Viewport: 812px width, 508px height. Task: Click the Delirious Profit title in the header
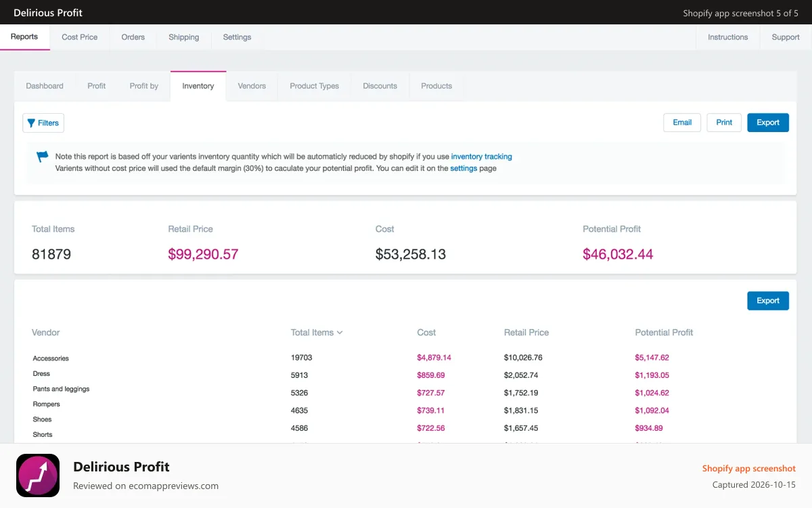pos(48,12)
